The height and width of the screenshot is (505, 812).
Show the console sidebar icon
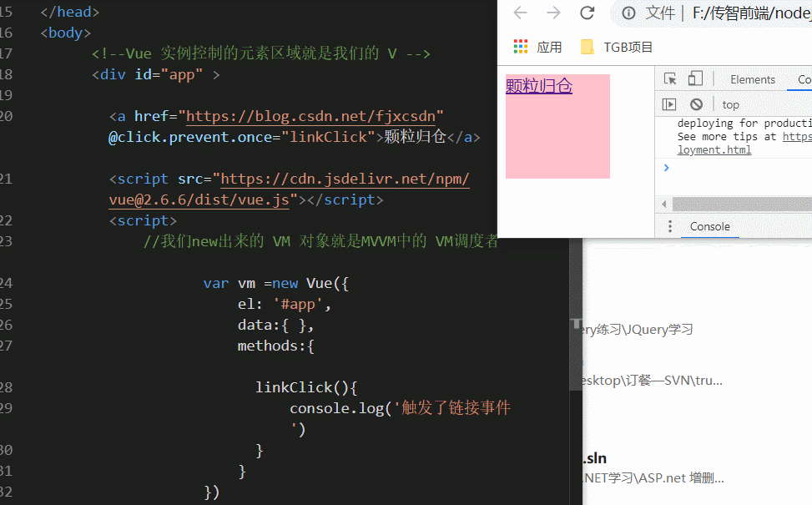coord(669,104)
